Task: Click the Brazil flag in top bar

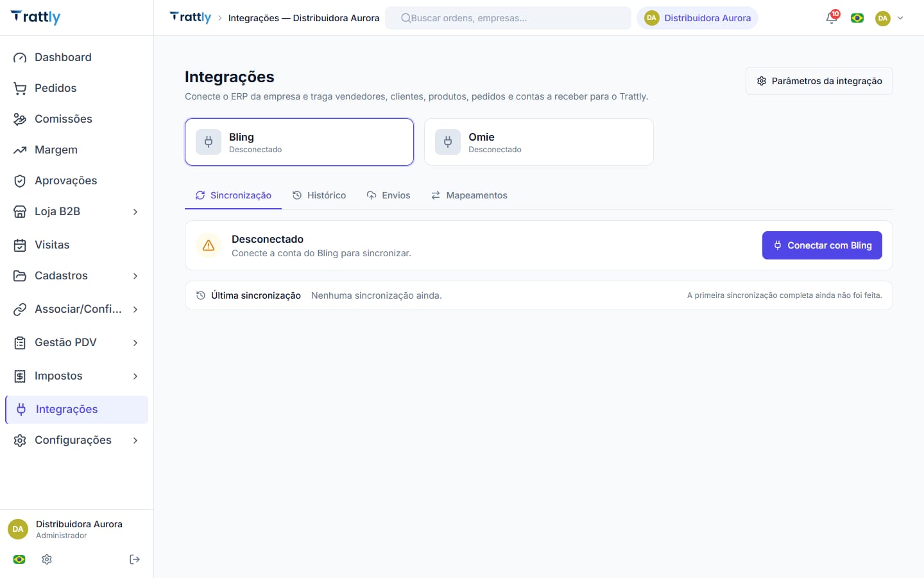Action: tap(857, 18)
